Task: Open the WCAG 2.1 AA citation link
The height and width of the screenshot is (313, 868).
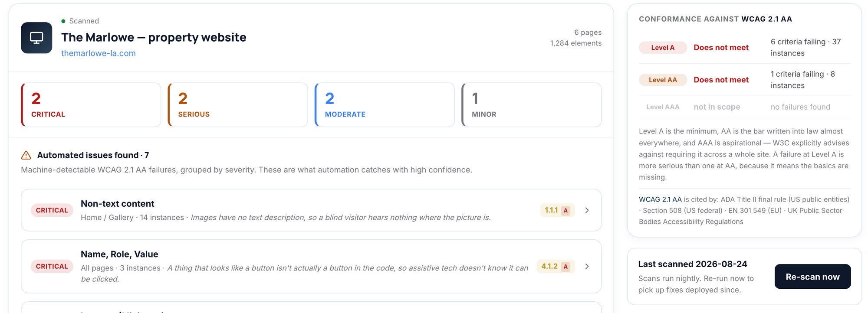Action: click(x=660, y=199)
